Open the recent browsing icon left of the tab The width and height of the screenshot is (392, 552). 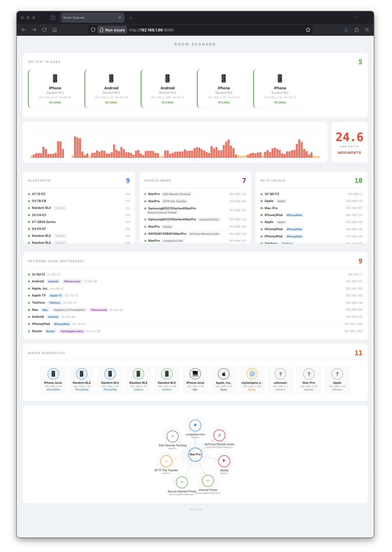tap(53, 18)
